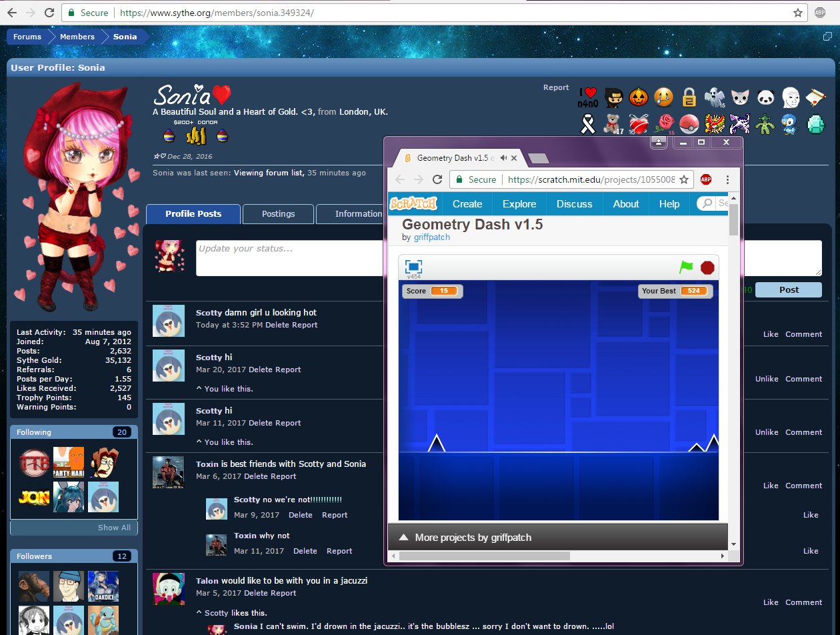Click the ninja trophy icon

(613, 97)
